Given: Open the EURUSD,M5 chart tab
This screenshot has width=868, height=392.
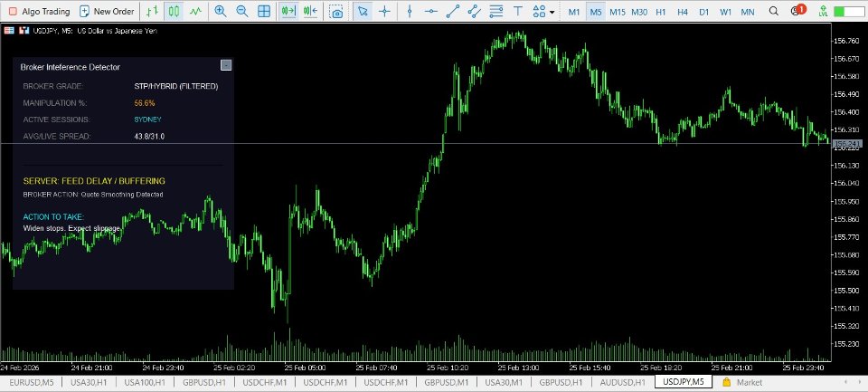Looking at the screenshot, I should point(32,382).
